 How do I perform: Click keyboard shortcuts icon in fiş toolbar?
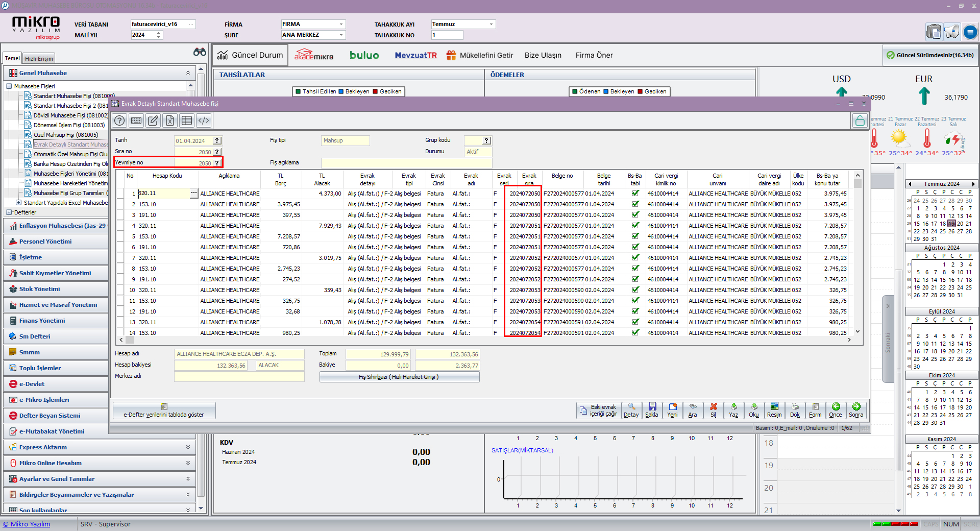coord(136,120)
